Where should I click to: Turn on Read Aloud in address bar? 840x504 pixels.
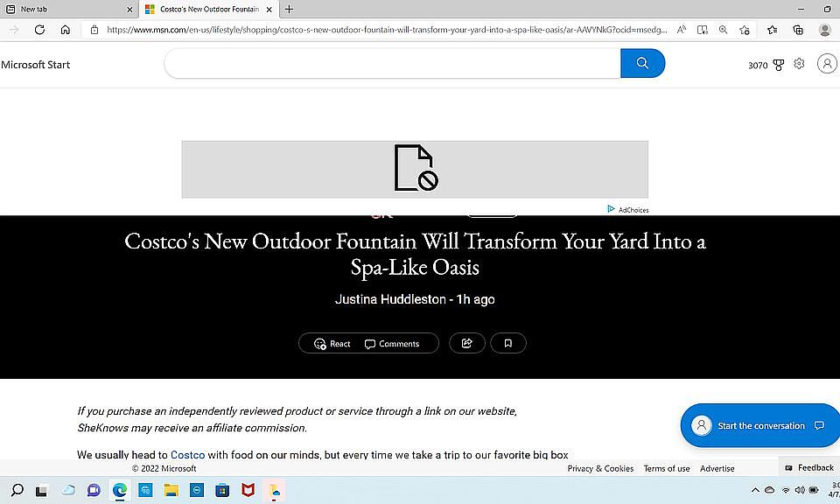681,30
